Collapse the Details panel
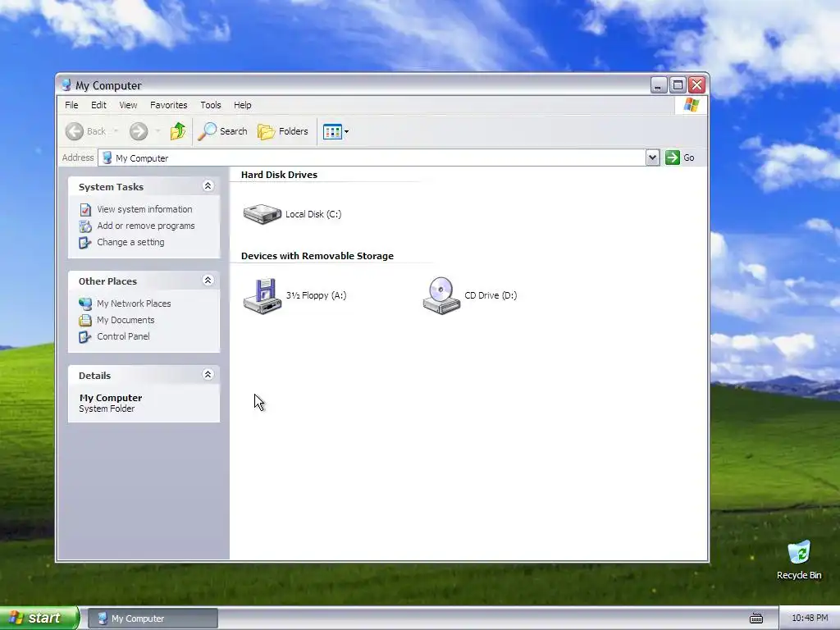This screenshot has width=840, height=630. tap(208, 374)
